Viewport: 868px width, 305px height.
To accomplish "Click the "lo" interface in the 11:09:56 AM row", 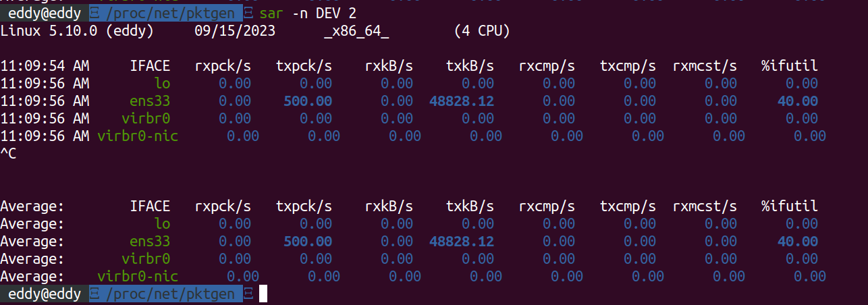I will 162,84.
